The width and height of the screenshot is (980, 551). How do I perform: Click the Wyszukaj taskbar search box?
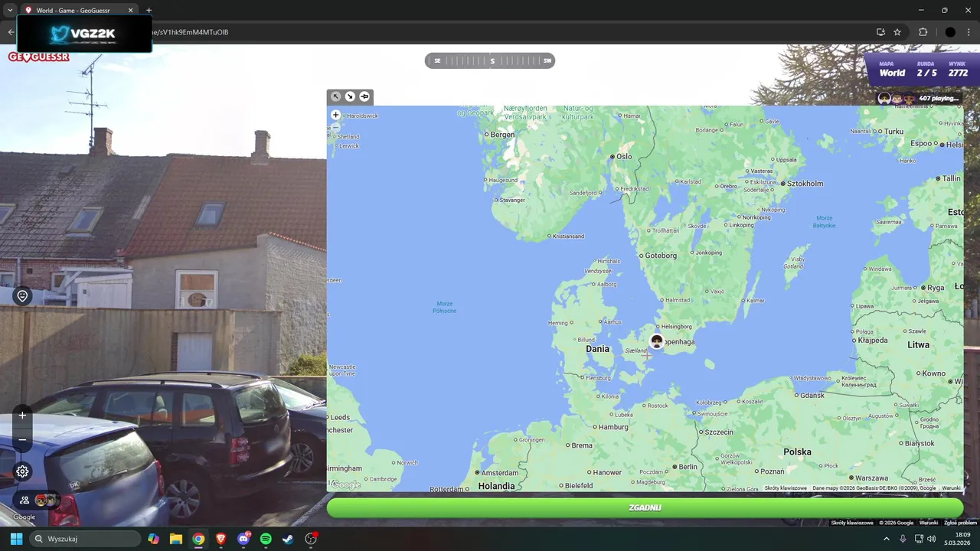coord(85,539)
